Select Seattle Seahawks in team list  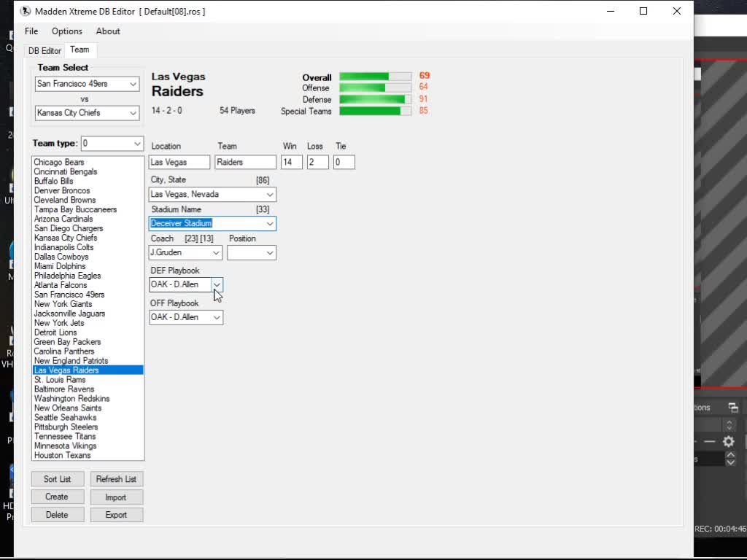[88, 418]
